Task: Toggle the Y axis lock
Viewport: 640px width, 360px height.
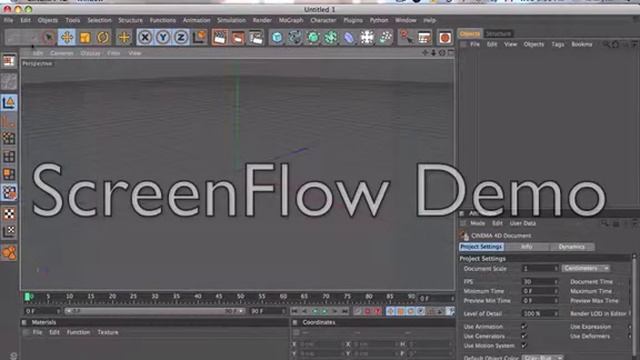Action: click(x=163, y=38)
